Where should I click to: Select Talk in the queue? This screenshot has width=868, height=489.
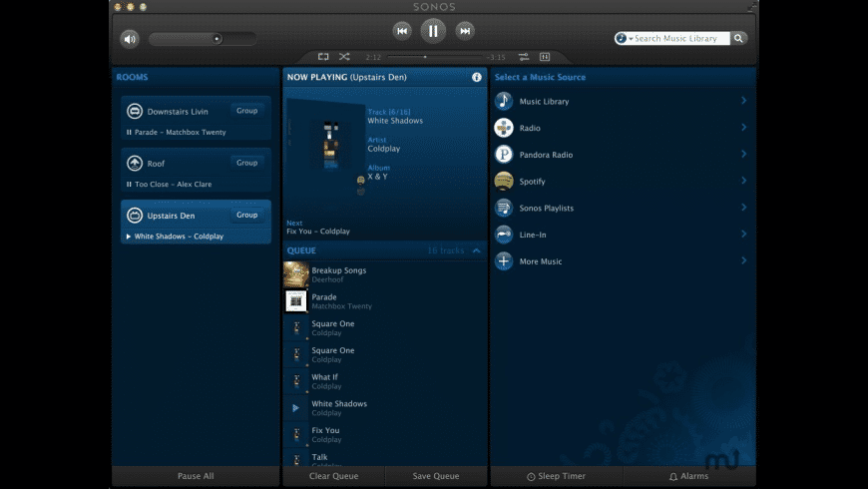(x=385, y=459)
